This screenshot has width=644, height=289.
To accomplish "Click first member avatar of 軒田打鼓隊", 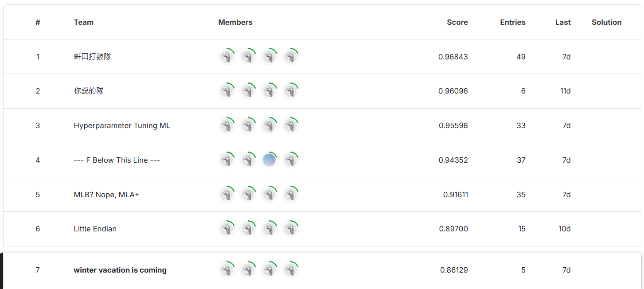I will pyautogui.click(x=226, y=57).
